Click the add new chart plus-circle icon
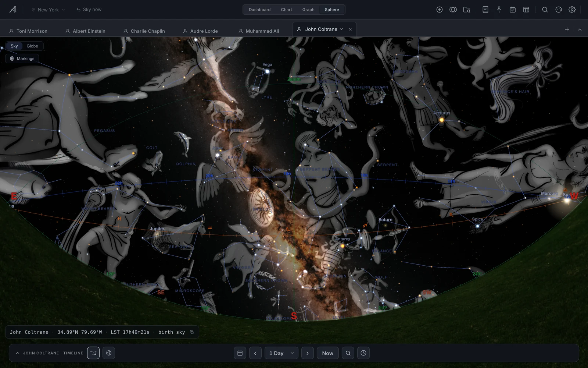 (439, 10)
